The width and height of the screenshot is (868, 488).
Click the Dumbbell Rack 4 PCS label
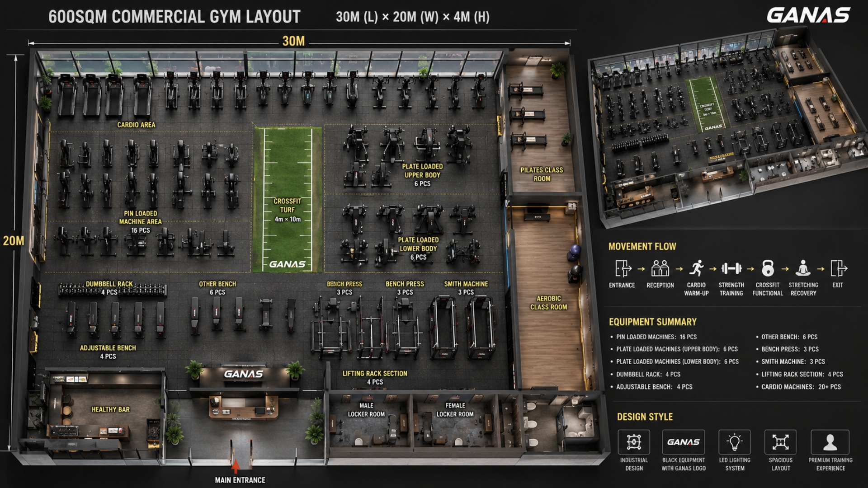click(109, 288)
